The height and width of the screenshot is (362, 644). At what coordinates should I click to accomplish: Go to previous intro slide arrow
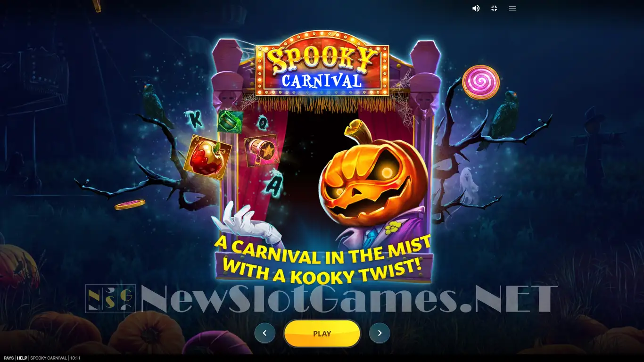[x=264, y=333]
